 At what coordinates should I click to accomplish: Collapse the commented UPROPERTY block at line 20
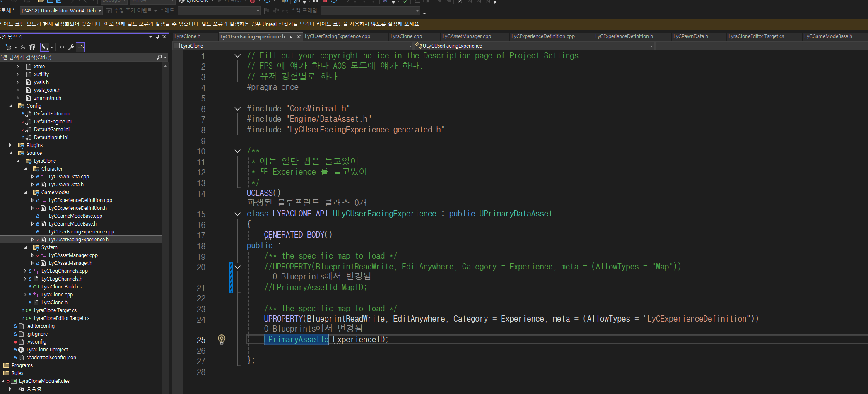point(237,267)
